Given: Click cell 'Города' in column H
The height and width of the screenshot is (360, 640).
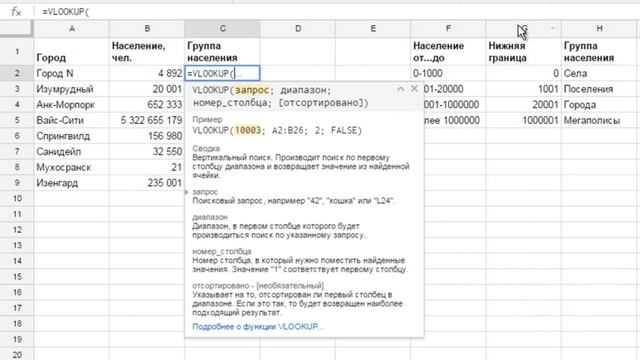Looking at the screenshot, I should coord(599,105).
